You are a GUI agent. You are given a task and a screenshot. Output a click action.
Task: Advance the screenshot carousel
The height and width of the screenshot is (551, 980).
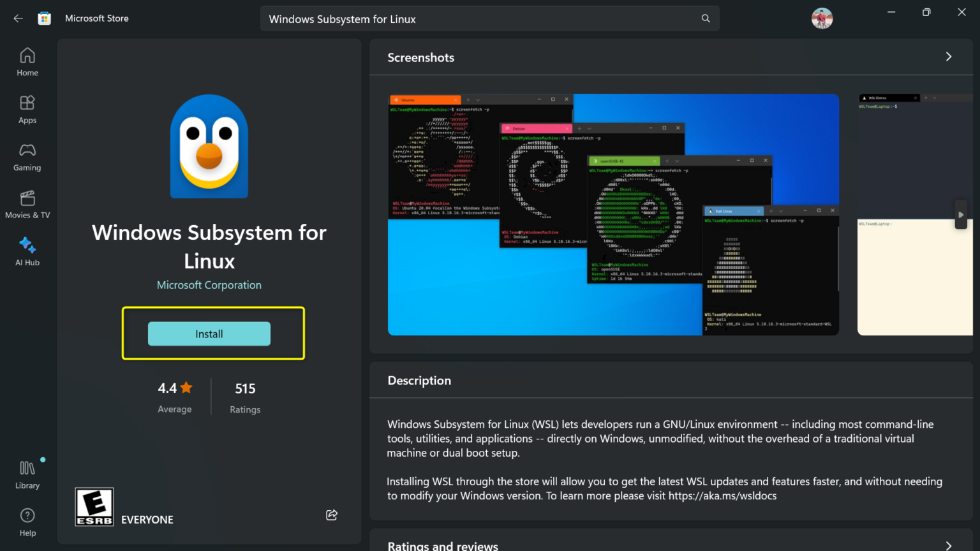960,215
